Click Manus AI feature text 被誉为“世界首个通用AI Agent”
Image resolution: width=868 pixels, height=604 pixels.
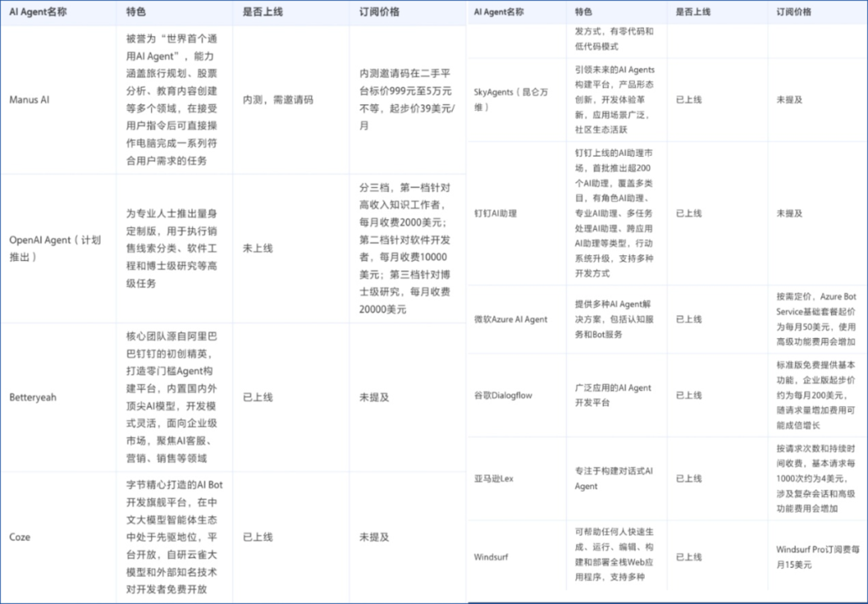pyautogui.click(x=172, y=99)
